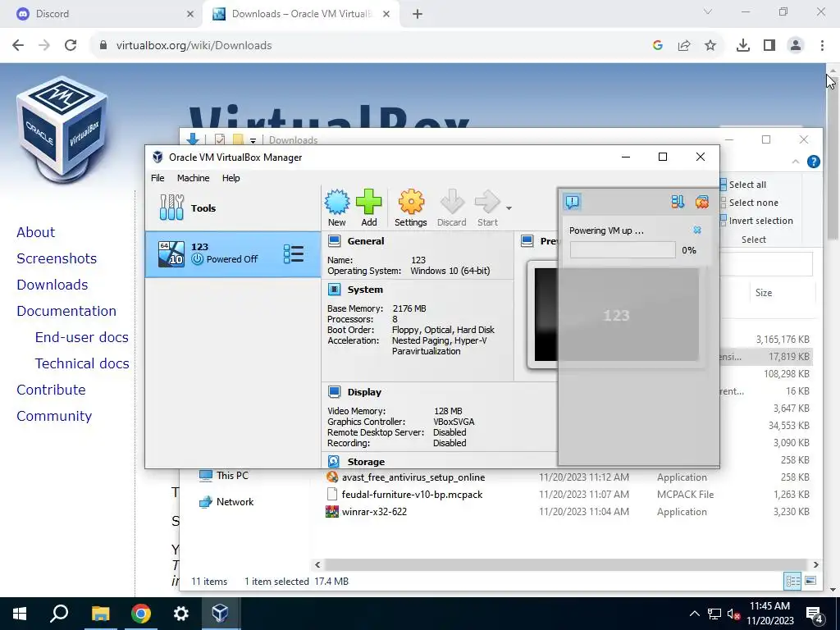Viewport: 840px width, 630px height.
Task: Click the Size column header in File Explorer
Action: (764, 293)
